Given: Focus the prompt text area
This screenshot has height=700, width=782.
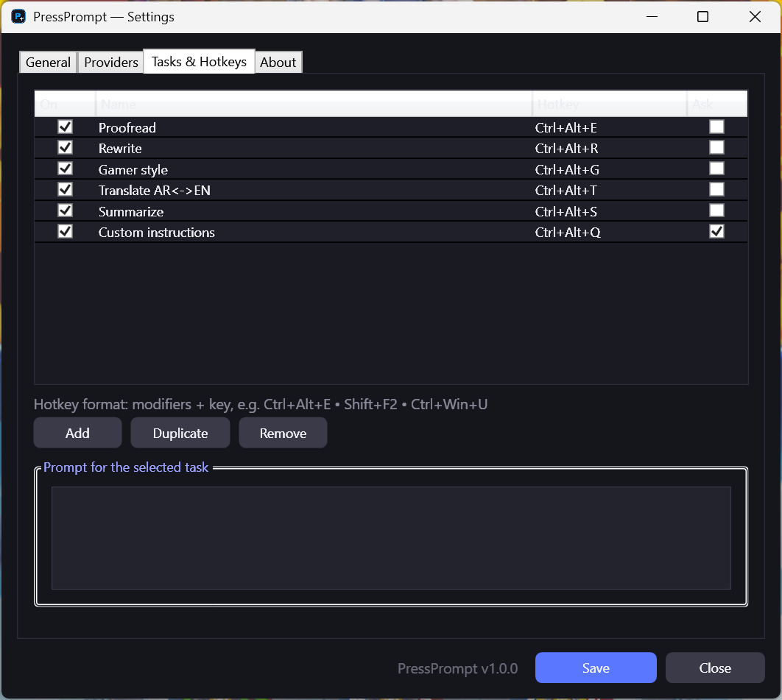Looking at the screenshot, I should coord(391,538).
